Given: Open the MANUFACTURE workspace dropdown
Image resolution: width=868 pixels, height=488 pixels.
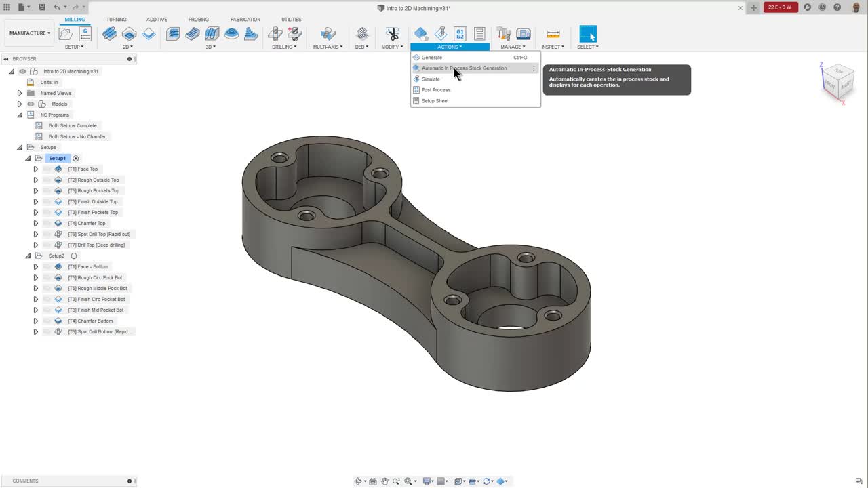Looking at the screenshot, I should tap(29, 33).
